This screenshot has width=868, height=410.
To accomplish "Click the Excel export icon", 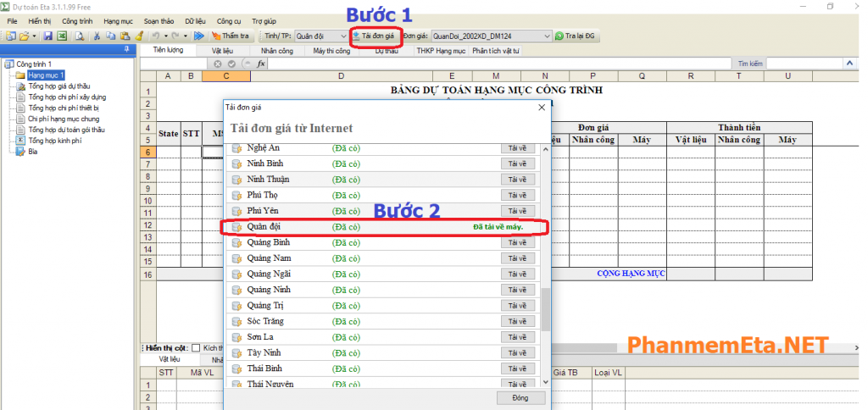I will coord(61,36).
